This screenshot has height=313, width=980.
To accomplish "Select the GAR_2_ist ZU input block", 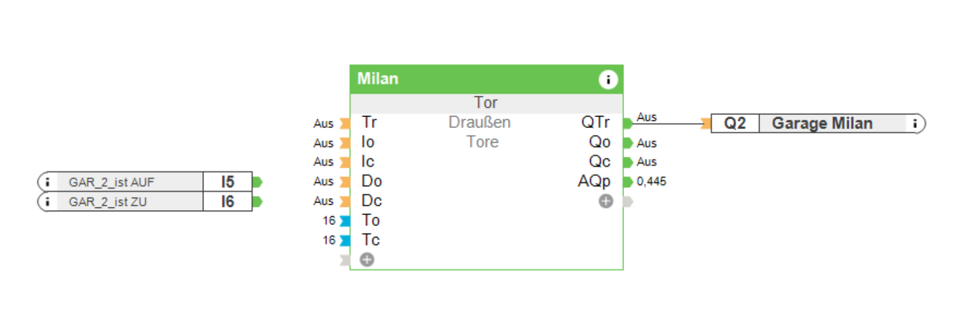I will point(131,202).
